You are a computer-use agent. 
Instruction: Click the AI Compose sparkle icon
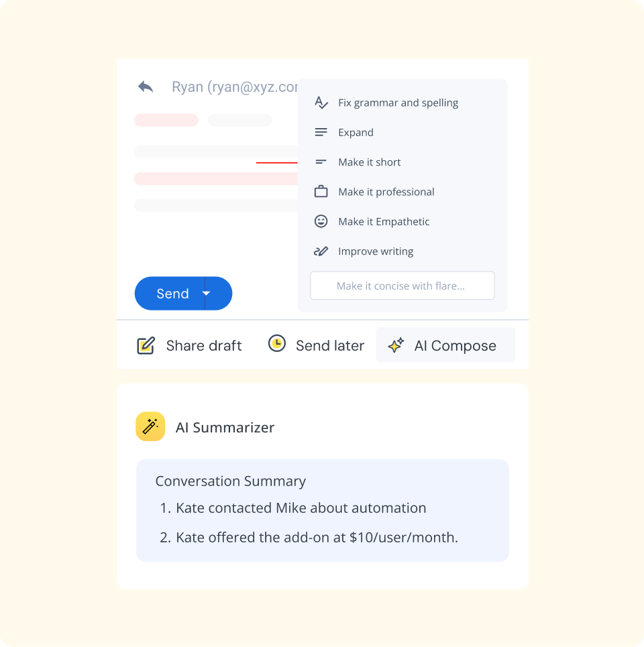(396, 345)
